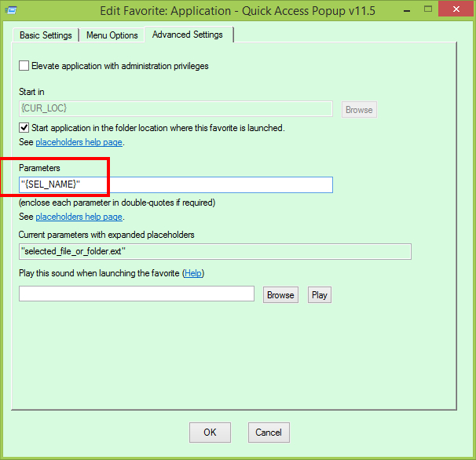Focus the Parameters input field
Screen dimensions: 476x460
[x=176, y=184]
